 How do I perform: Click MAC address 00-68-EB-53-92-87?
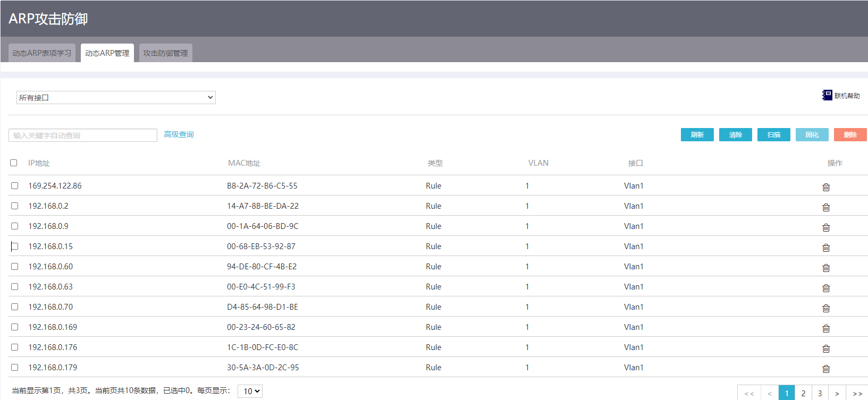[261, 246]
